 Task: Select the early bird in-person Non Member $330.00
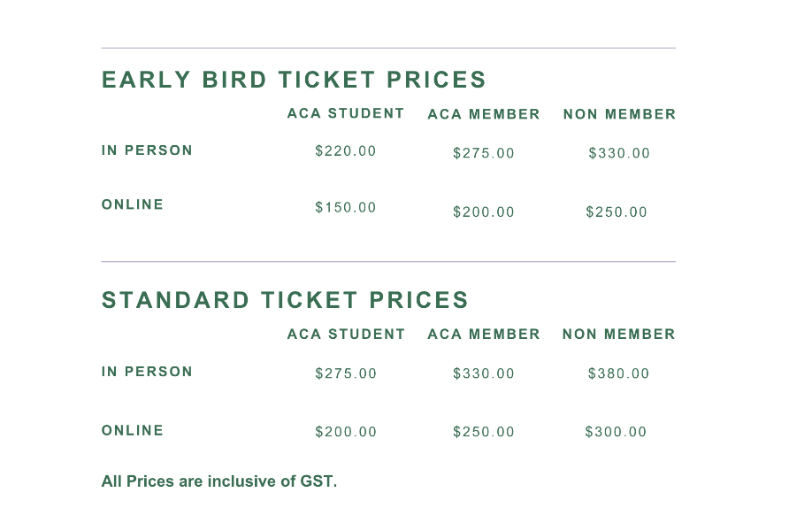click(x=619, y=154)
